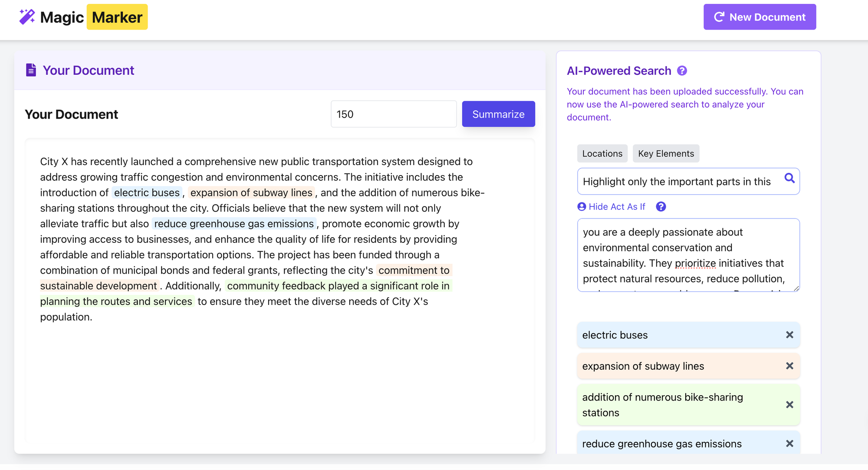Click the summary word count field showing 150

tap(393, 114)
